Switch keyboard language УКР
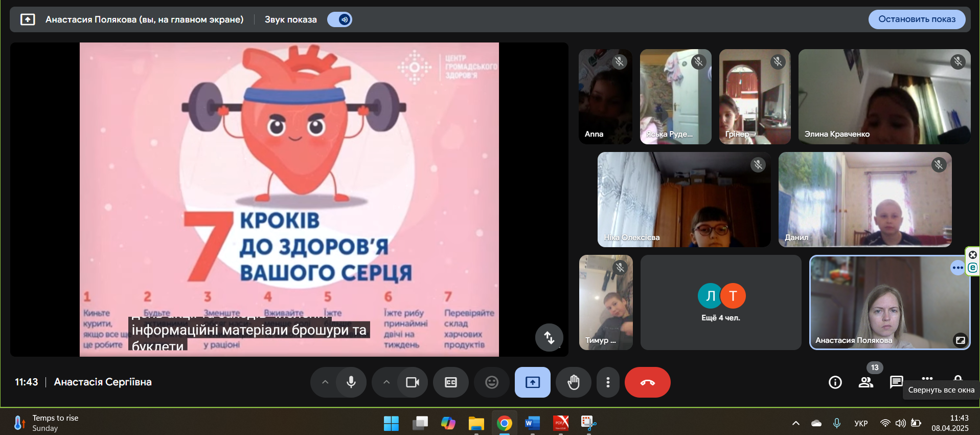Screen dimensions: 980x435 [x=861, y=423]
